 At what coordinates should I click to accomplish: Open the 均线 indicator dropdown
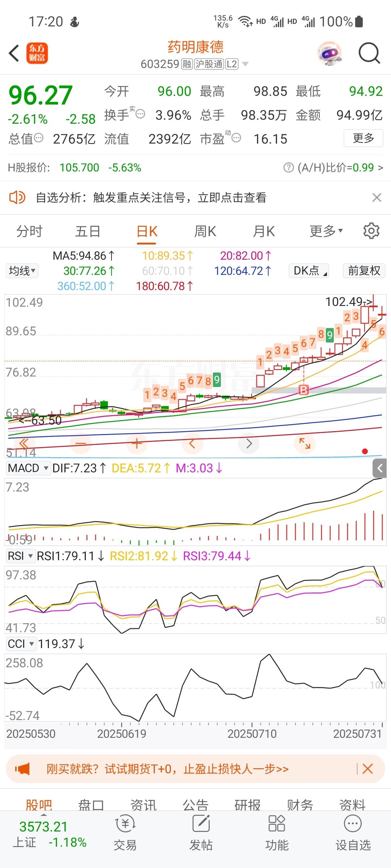click(22, 271)
